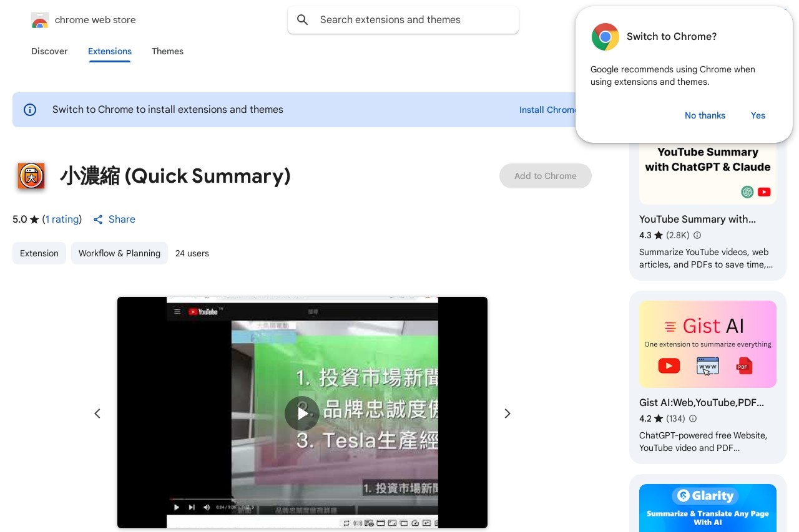Click YouTube Summary description text
Image resolution: width=799 pixels, height=532 pixels.
(x=706, y=258)
